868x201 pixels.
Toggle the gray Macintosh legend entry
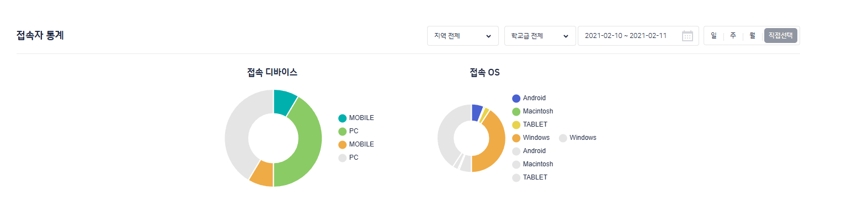(x=532, y=164)
